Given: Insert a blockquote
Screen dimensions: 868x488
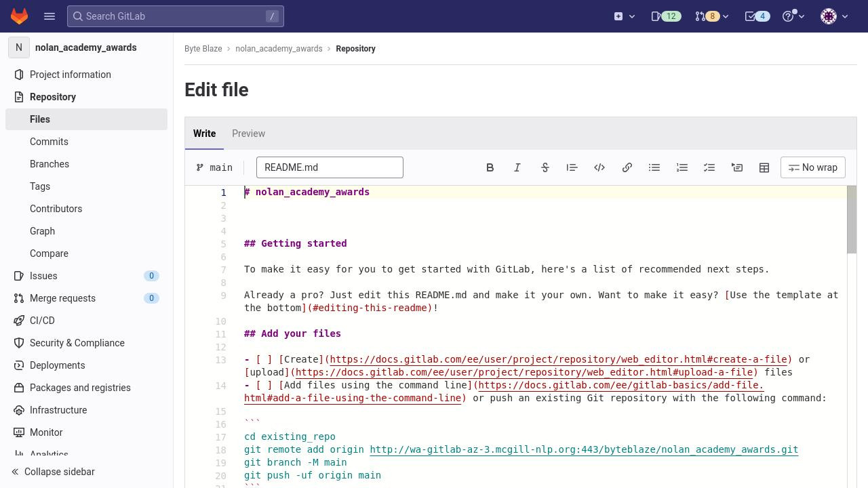Looking at the screenshot, I should point(572,167).
